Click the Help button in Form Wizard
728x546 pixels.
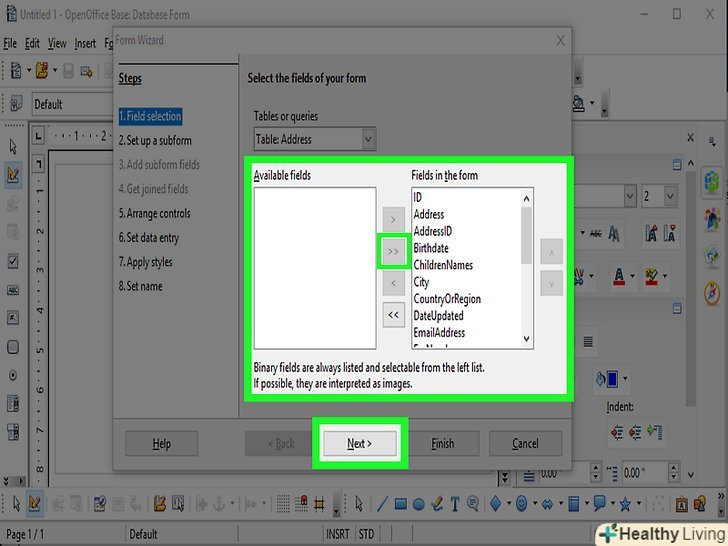[x=162, y=443]
